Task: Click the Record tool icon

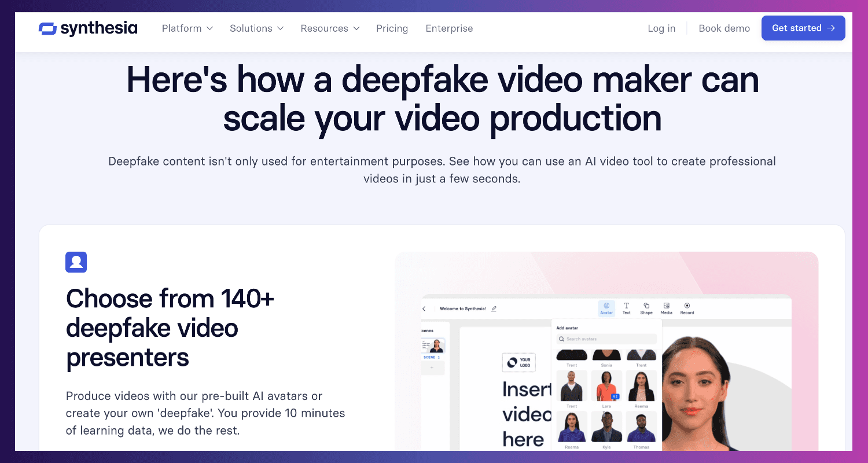Action: [x=687, y=308]
